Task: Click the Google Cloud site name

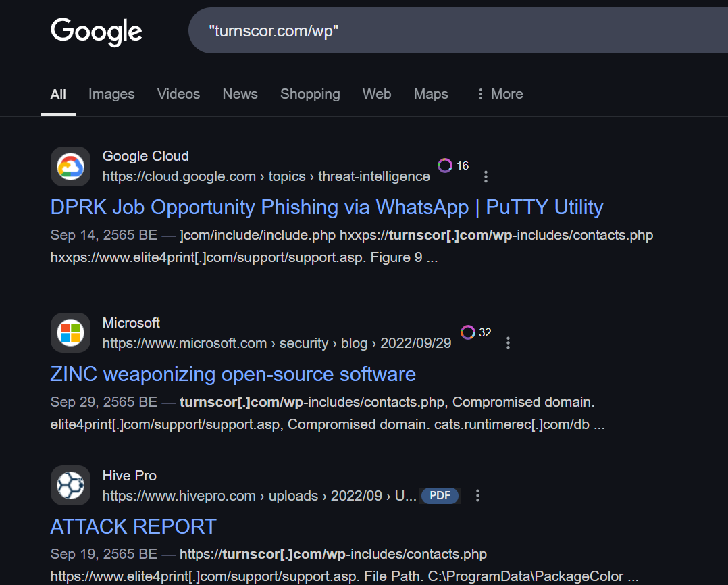Action: tap(145, 156)
